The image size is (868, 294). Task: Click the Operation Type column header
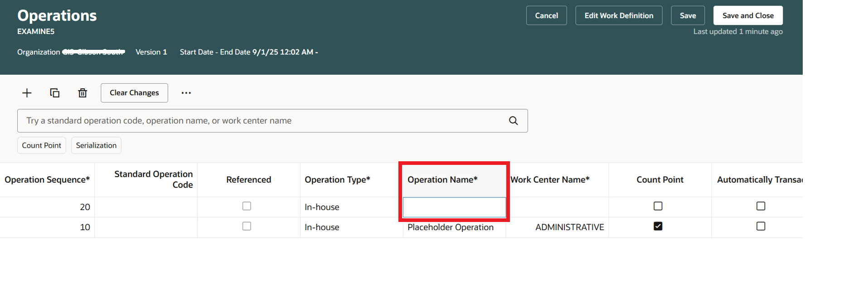352,180
